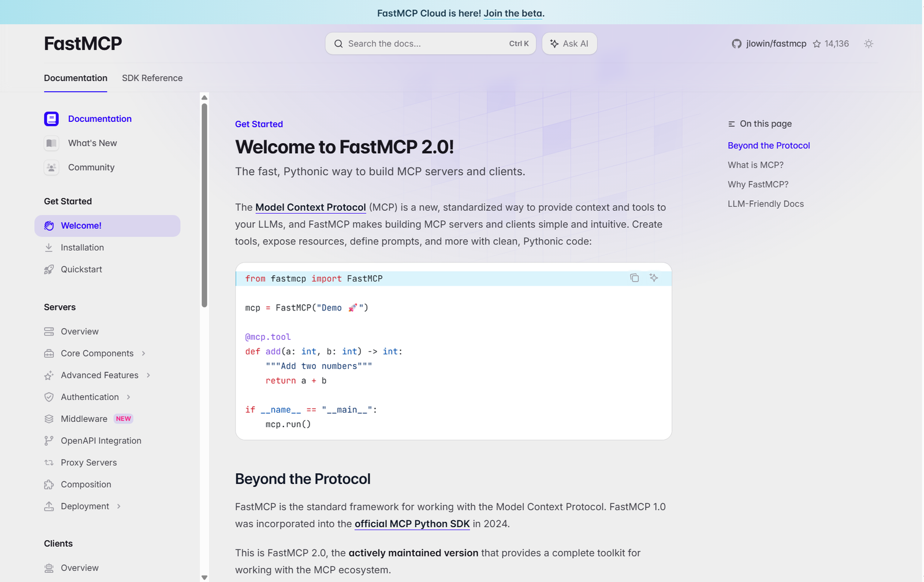
Task: Click the Quickstart rocket icon
Action: pos(49,269)
